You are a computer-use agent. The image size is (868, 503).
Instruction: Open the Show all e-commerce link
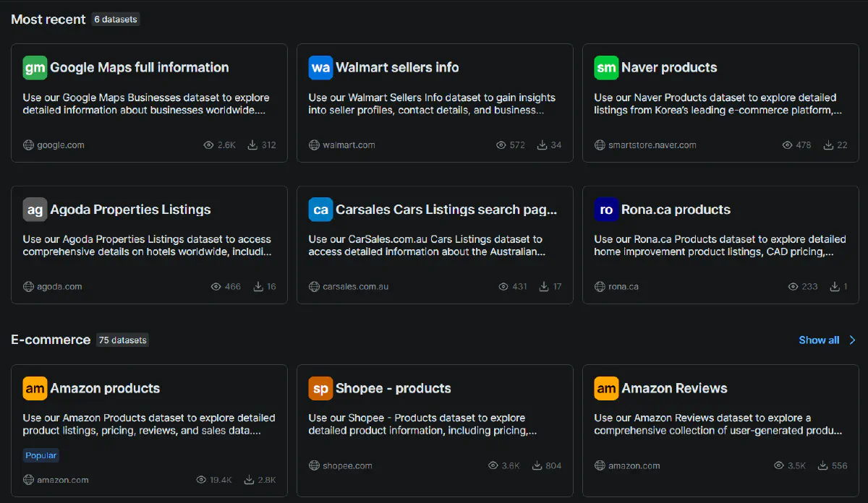[818, 340]
